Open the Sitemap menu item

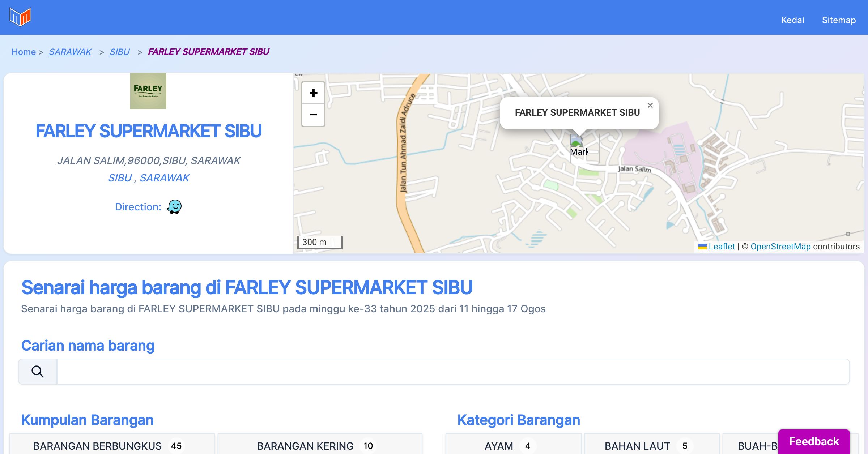tap(839, 20)
